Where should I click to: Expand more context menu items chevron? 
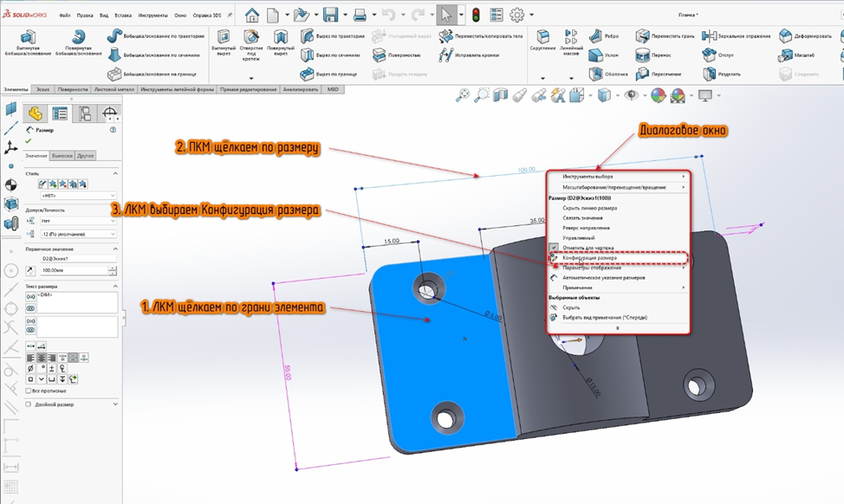tap(617, 328)
